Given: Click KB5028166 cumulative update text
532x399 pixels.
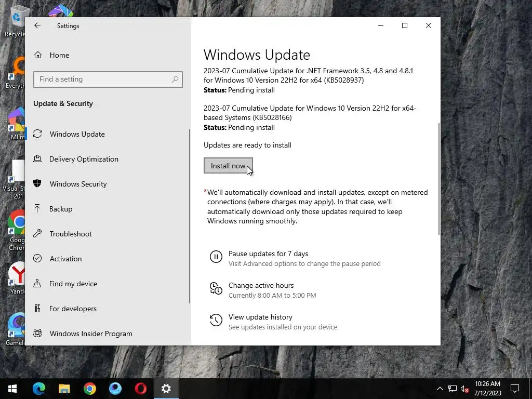Looking at the screenshot, I should pyautogui.click(x=310, y=113).
